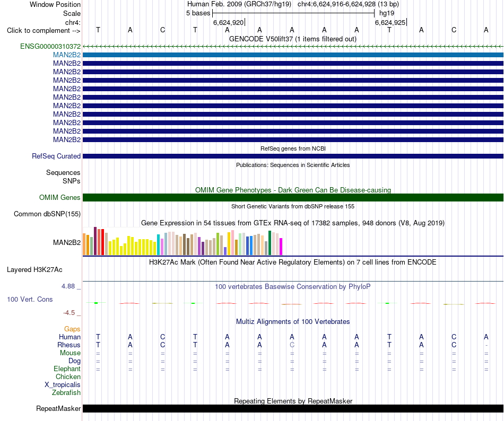Click the RepeatMasker track label
504x421 pixels.
(58, 408)
